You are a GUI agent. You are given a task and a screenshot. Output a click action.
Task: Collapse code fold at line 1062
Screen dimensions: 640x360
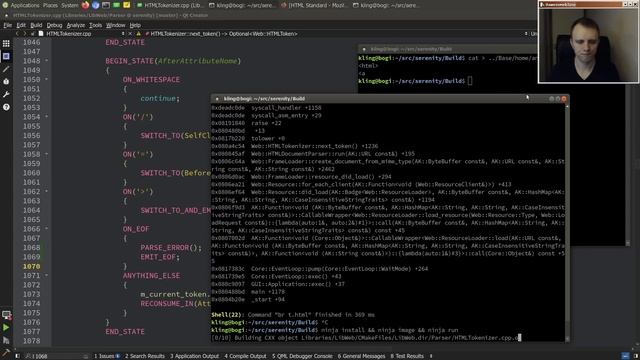tap(47, 191)
